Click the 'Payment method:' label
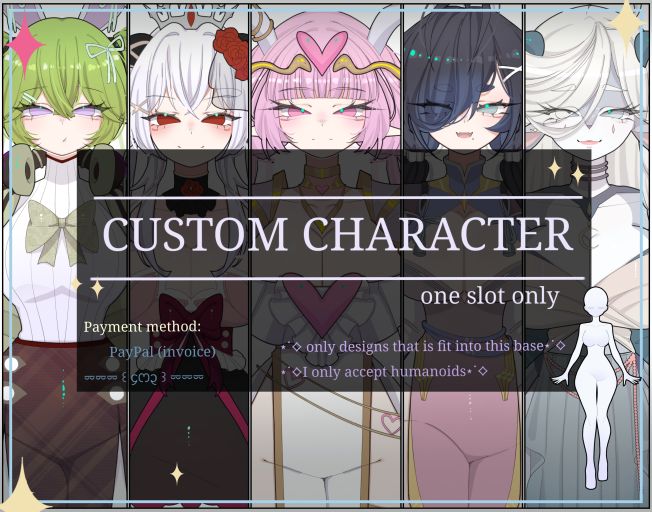 click(x=142, y=326)
